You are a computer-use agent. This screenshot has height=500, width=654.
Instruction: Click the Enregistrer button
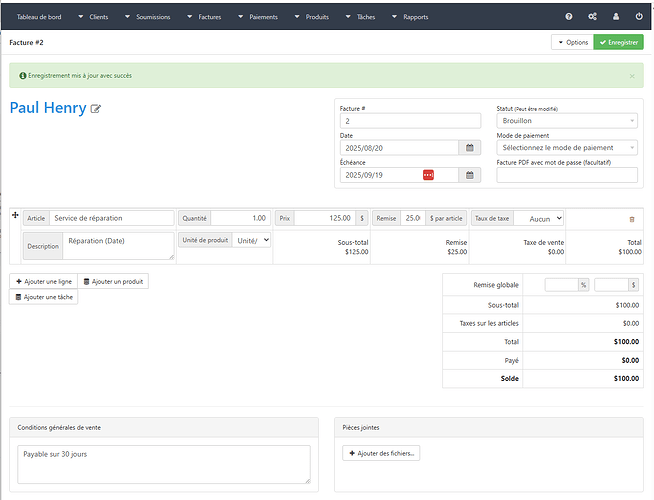click(619, 42)
